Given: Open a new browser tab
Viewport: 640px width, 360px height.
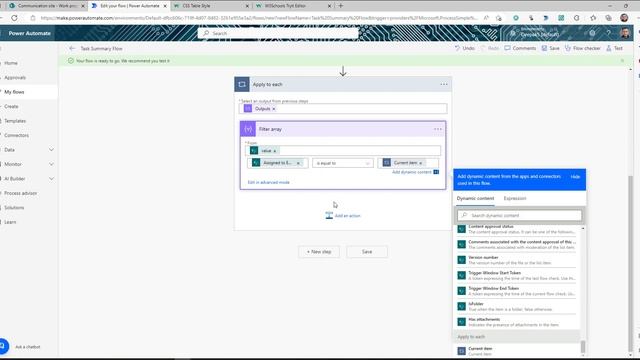Looking at the screenshot, I should coord(340,6).
